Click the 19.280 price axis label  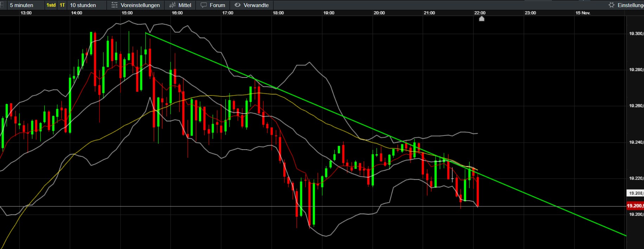(x=636, y=70)
